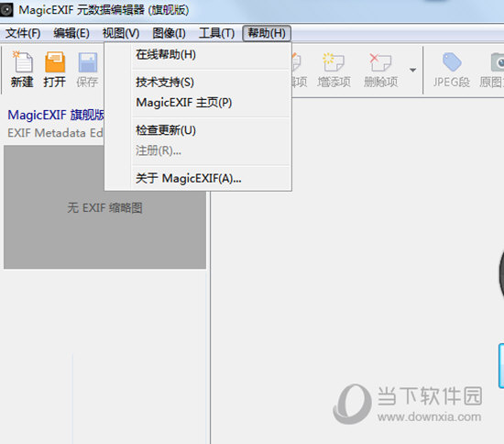
Task: Select 检查更新(U) to check updates
Action: 198,130
